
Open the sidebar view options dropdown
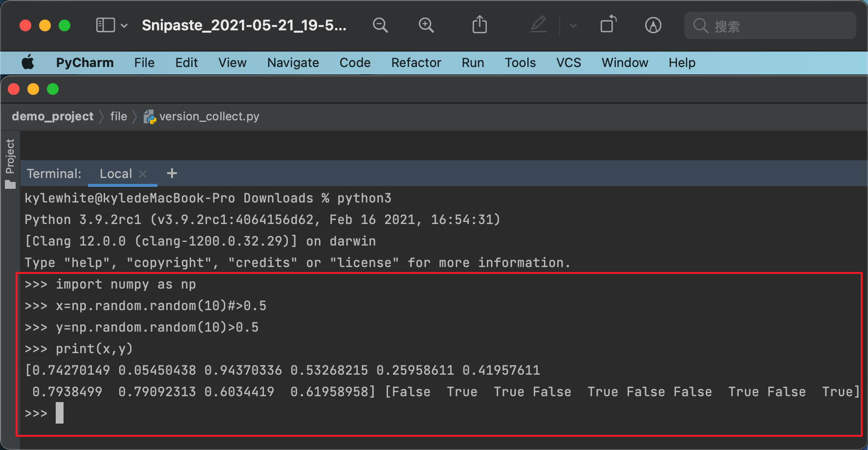tap(124, 25)
